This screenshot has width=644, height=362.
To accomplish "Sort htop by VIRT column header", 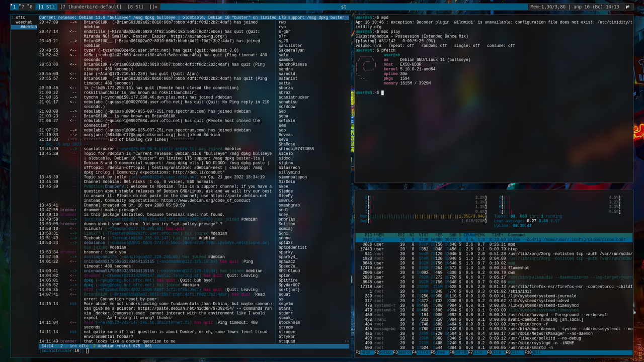I will click(x=423, y=235).
